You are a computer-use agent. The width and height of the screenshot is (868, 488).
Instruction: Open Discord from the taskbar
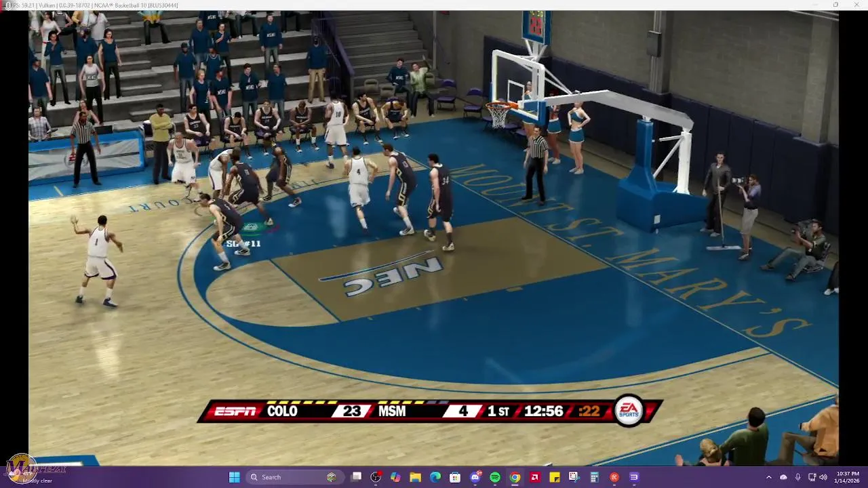(475, 477)
